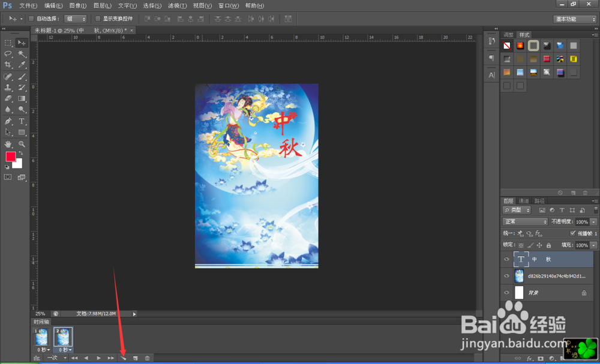
Task: Select the Zoom tool
Action: pyautogui.click(x=22, y=144)
